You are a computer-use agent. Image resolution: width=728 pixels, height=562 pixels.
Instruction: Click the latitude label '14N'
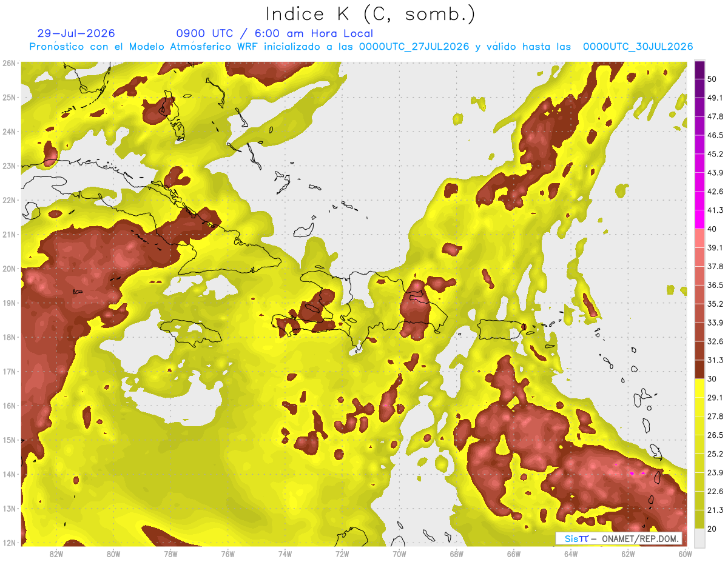[9, 474]
